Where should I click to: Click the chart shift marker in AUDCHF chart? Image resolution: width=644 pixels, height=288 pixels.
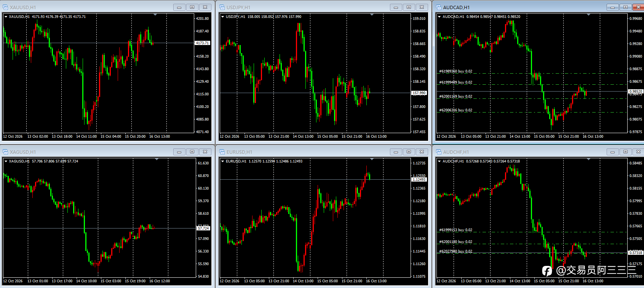[x=589, y=159]
